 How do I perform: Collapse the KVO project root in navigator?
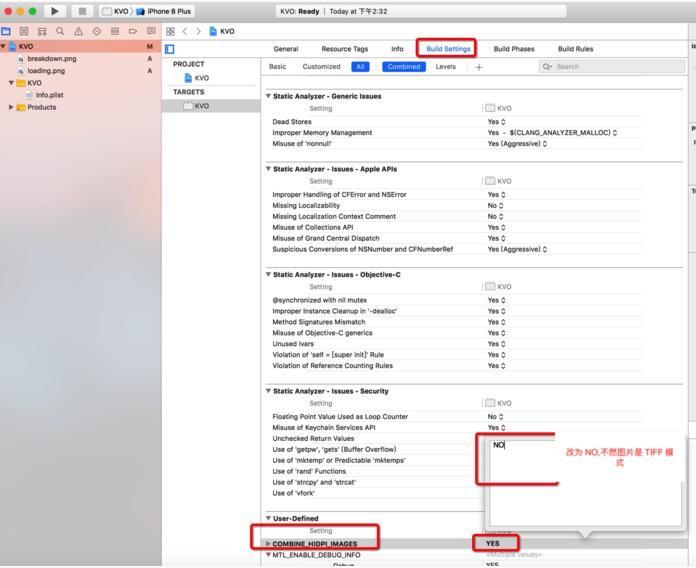click(3, 46)
